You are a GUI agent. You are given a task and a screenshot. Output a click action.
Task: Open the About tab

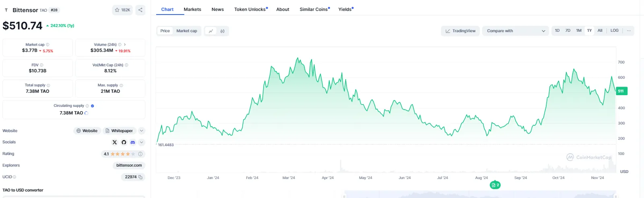coord(283,9)
